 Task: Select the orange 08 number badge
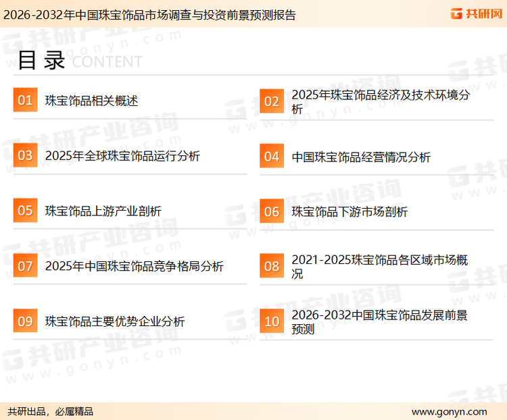(272, 266)
